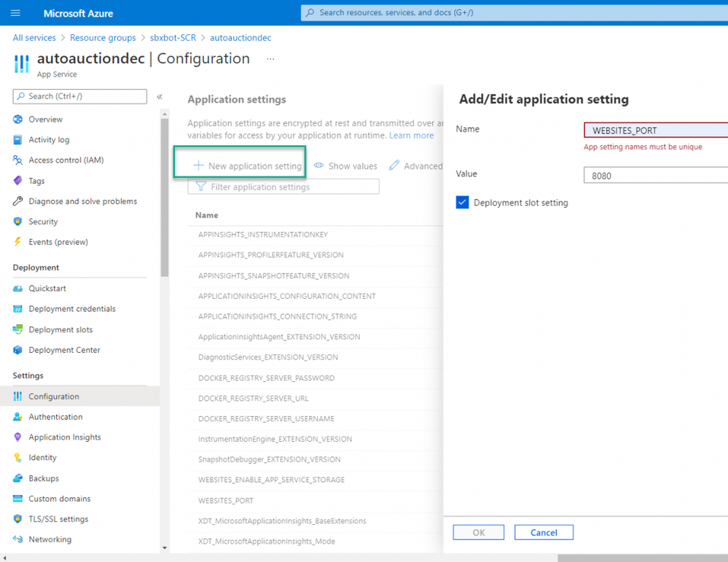Click the TLS/SSL settings shield icon
Image resolution: width=728 pixels, height=562 pixels.
[x=17, y=519]
